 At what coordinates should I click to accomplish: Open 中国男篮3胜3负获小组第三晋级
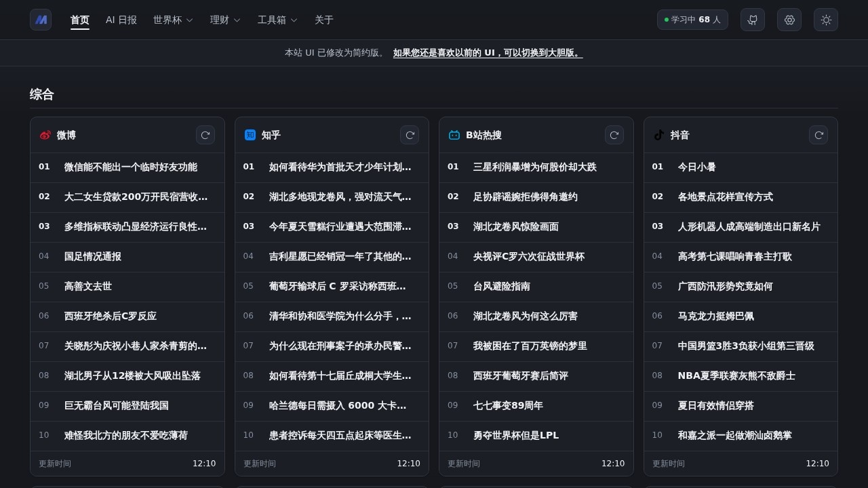click(746, 346)
